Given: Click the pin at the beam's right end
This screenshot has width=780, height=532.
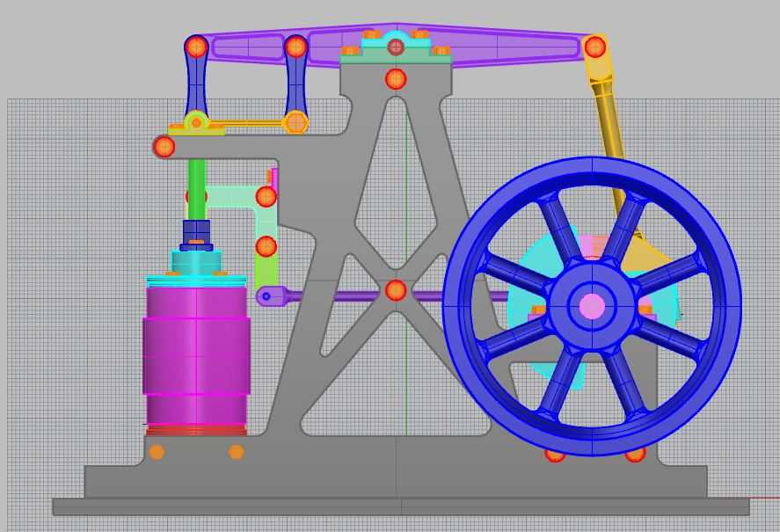Looking at the screenshot, I should [x=594, y=47].
